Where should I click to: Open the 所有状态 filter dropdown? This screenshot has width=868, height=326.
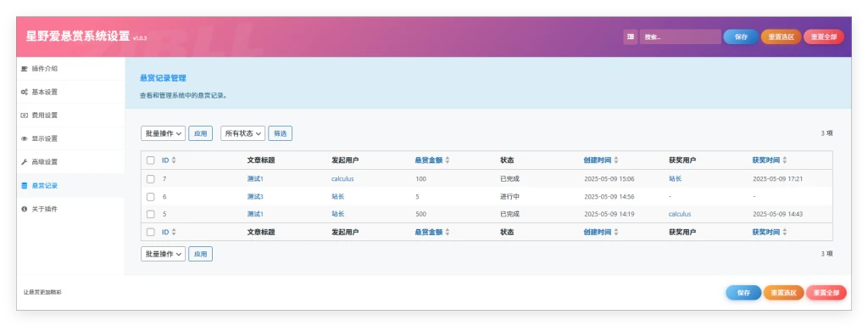243,133
